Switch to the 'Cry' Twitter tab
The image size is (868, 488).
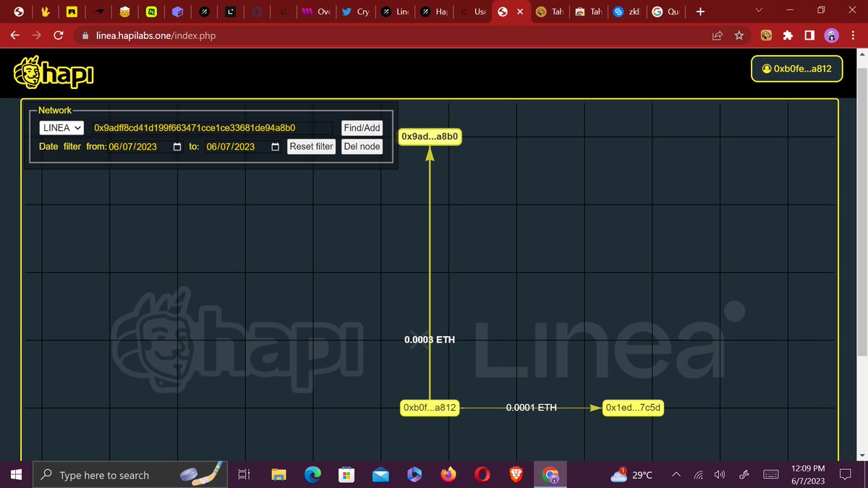(356, 12)
